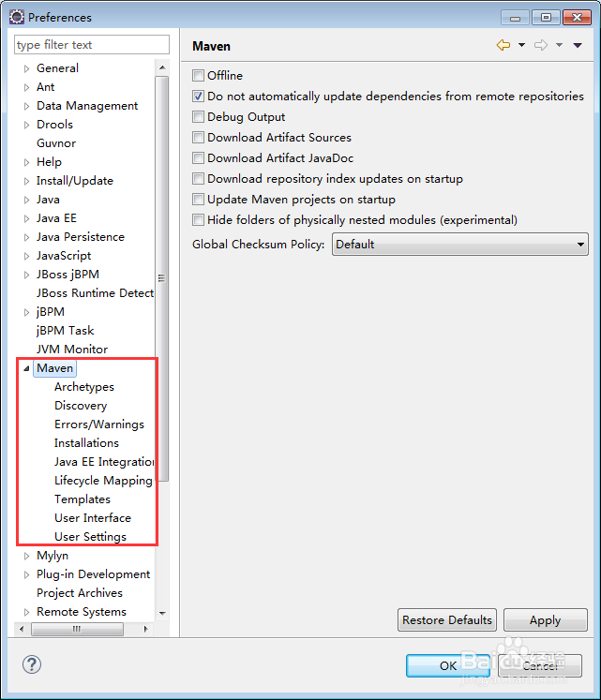The width and height of the screenshot is (601, 700).
Task: Collapse the Maven tree node
Action: click(27, 368)
